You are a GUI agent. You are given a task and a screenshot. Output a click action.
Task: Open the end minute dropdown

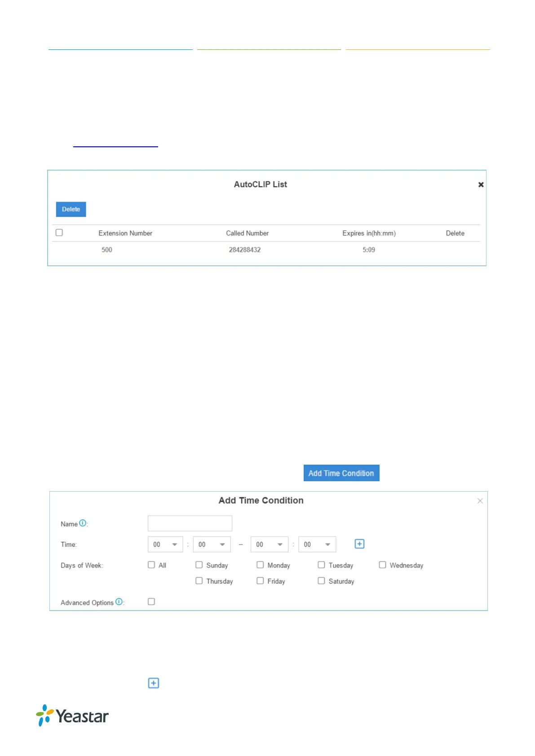pos(317,545)
